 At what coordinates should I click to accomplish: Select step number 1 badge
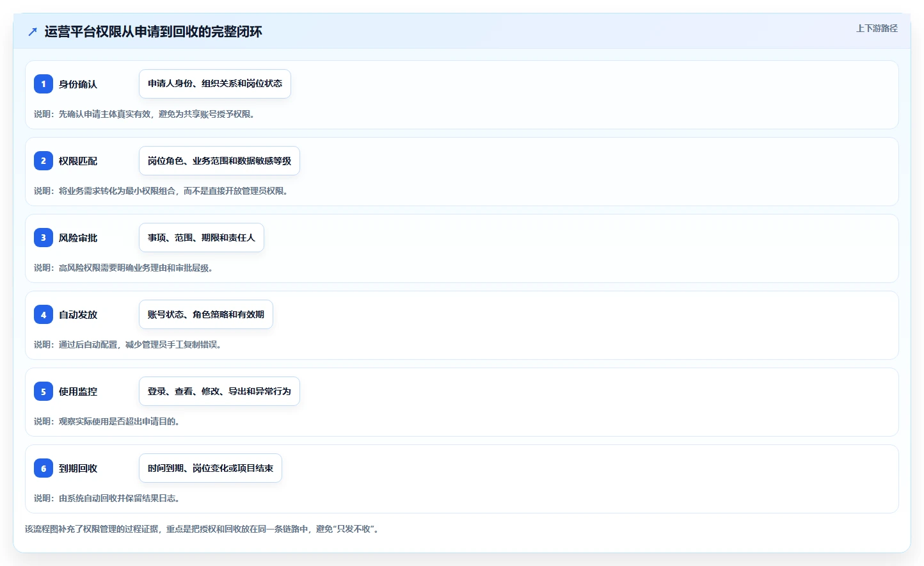44,84
